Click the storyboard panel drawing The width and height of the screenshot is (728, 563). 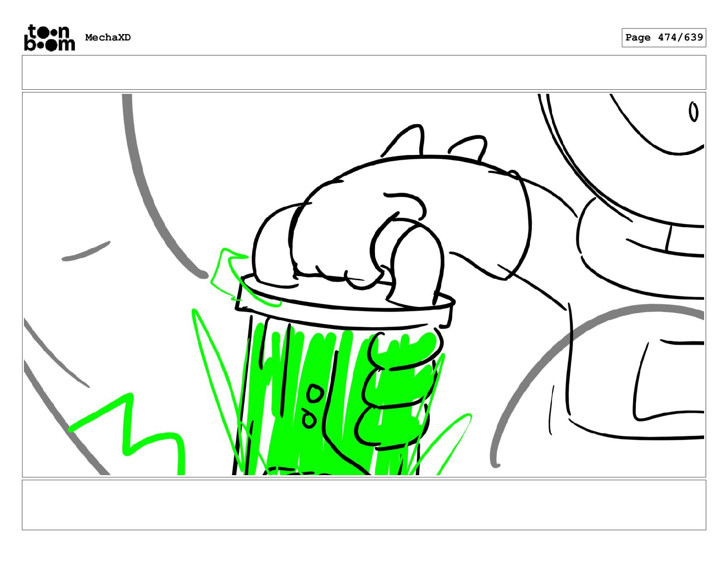(364, 285)
